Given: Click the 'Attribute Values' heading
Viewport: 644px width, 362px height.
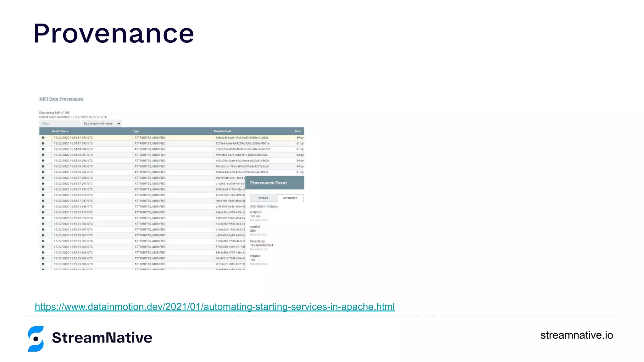Looking at the screenshot, I should (x=264, y=206).
